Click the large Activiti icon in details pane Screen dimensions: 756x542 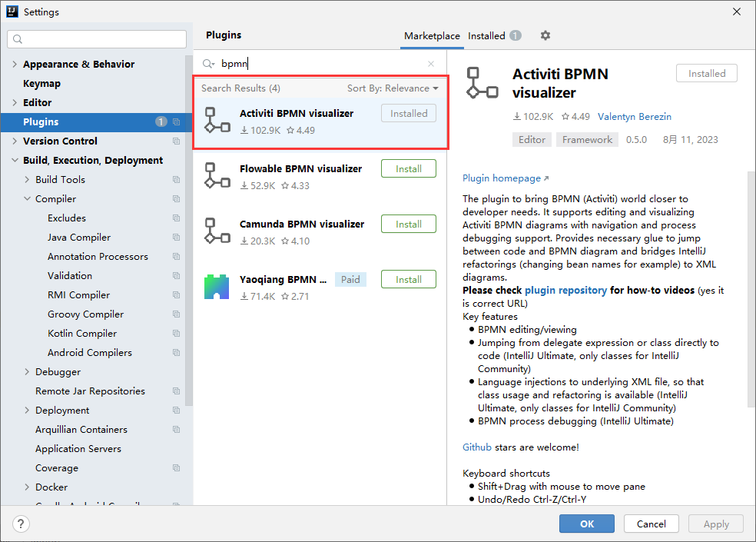(x=482, y=83)
